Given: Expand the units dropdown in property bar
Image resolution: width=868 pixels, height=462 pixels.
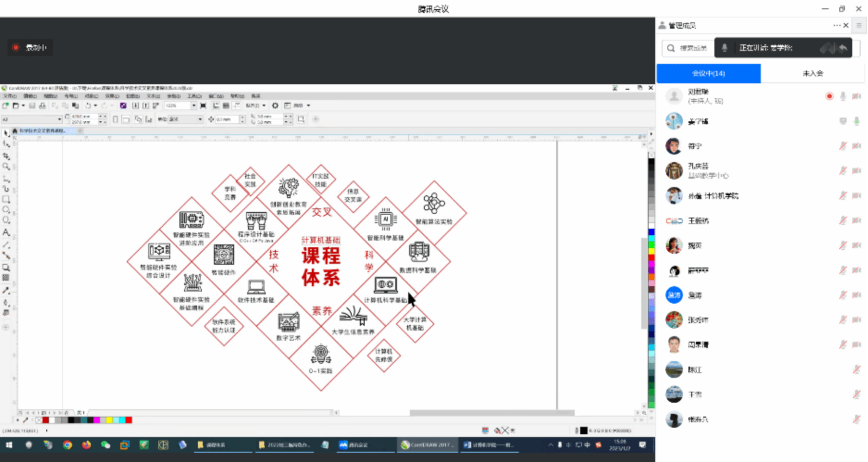Looking at the screenshot, I should tap(200, 119).
